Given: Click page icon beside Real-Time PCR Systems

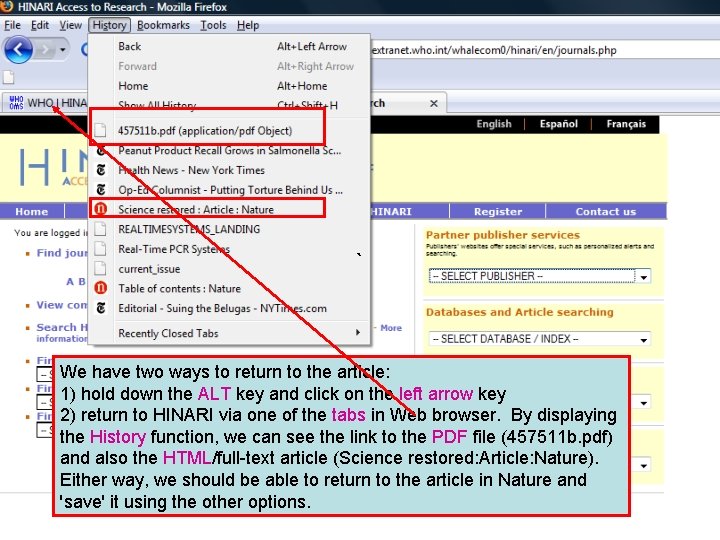Looking at the screenshot, I should (x=100, y=248).
